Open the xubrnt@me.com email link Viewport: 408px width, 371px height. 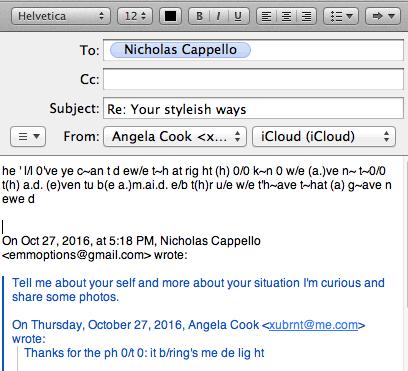coord(313,325)
